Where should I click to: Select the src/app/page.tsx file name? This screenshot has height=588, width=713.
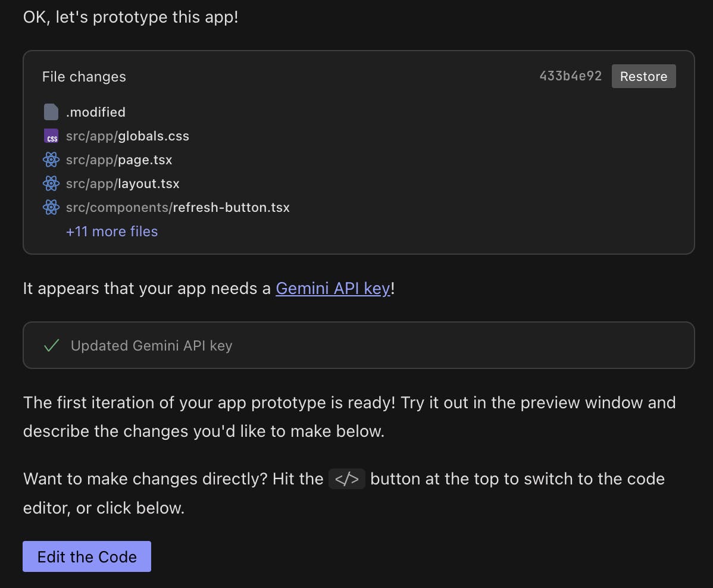tap(119, 160)
